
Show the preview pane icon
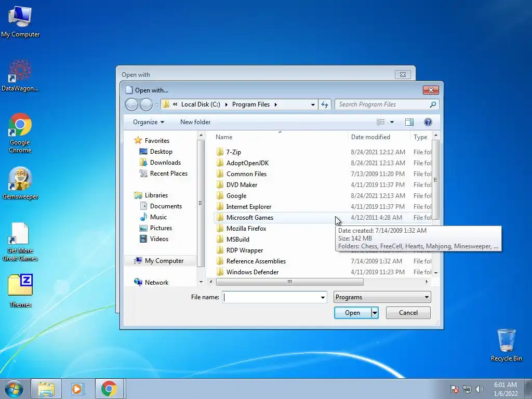(409, 122)
